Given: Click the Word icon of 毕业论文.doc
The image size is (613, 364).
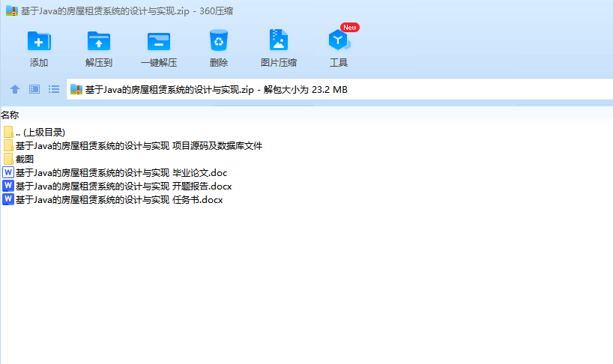Looking at the screenshot, I should click(x=7, y=172).
